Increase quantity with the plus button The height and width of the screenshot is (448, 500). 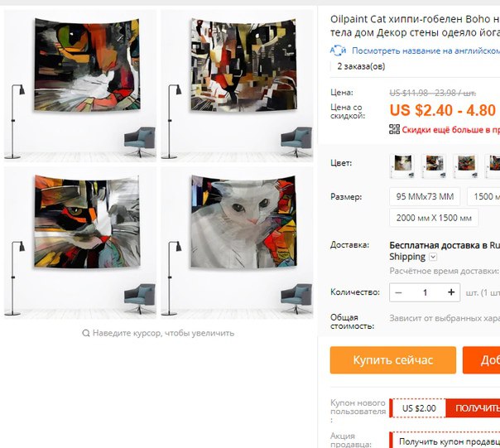coord(451,292)
